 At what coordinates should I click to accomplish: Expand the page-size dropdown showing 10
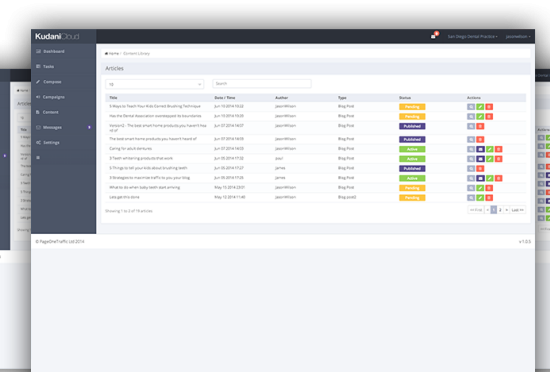pos(154,84)
